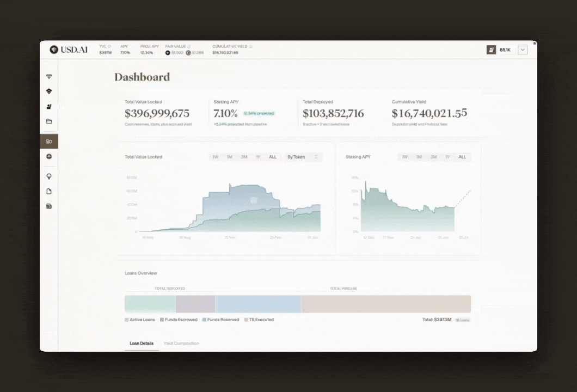
Task: Open the folder icon in the sidebar
Action: tap(49, 121)
